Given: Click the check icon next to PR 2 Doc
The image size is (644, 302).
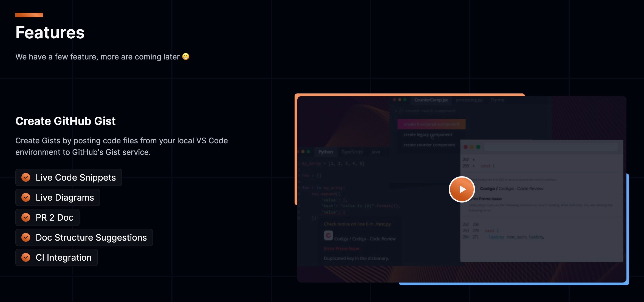Looking at the screenshot, I should [x=26, y=217].
